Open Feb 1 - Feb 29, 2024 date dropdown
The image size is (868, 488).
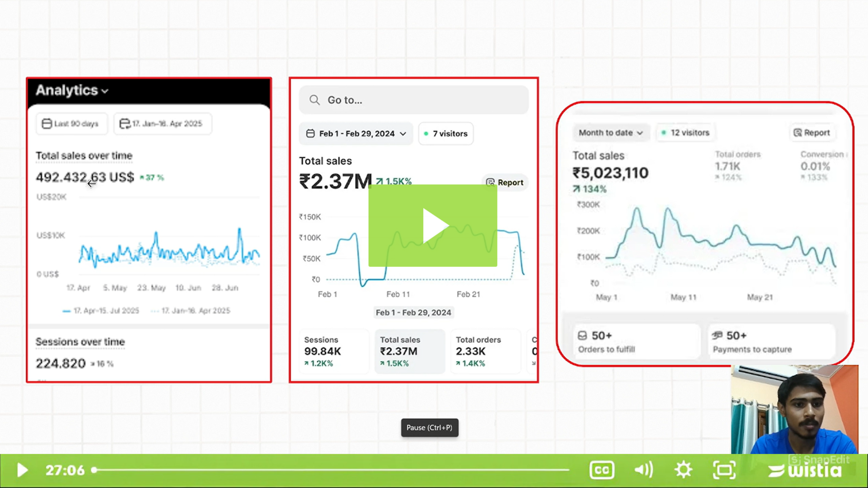point(356,134)
